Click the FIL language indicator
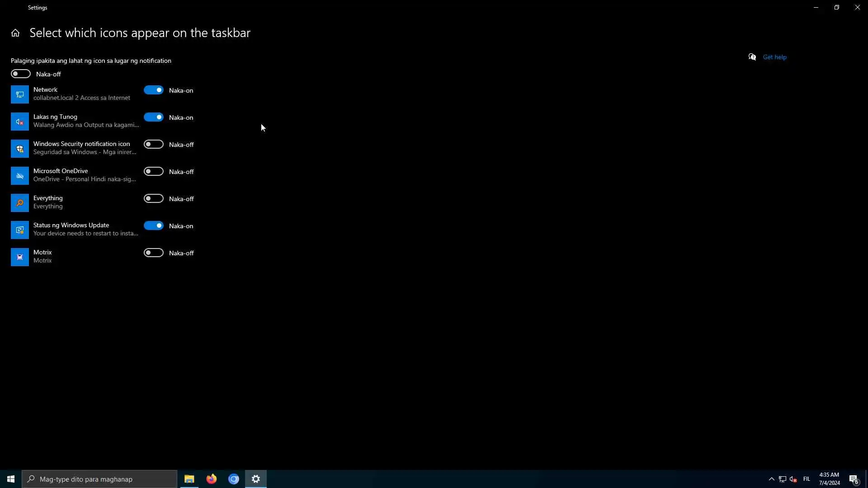Viewport: 868px width, 488px height. [x=807, y=479]
